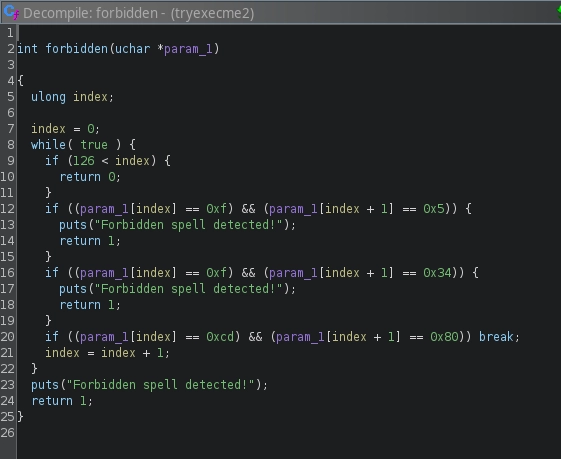
Task: Select param_1 in the function signature
Action: point(188,49)
